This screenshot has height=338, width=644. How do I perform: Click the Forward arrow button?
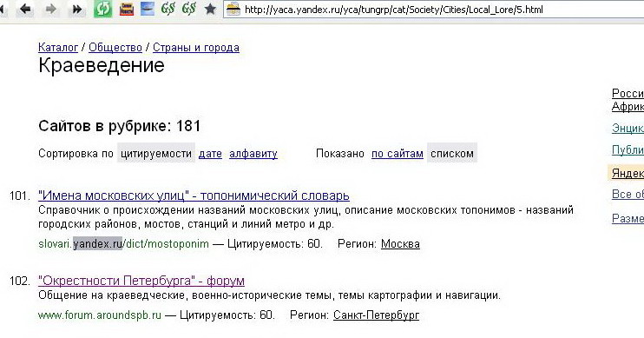click(x=51, y=9)
